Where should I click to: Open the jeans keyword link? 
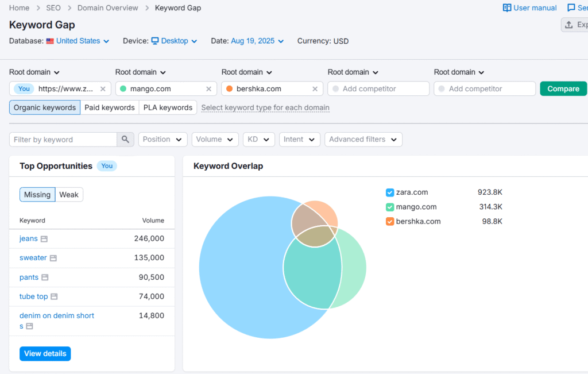(29, 238)
